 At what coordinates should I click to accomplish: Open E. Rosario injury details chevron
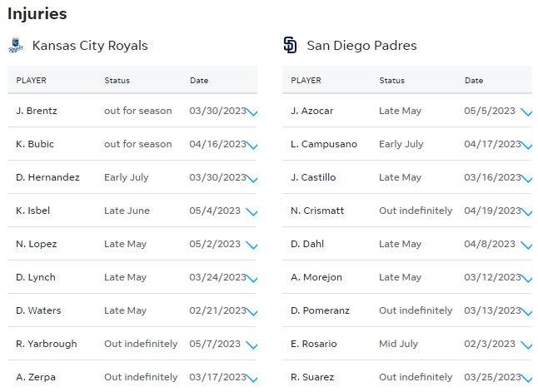(x=526, y=345)
